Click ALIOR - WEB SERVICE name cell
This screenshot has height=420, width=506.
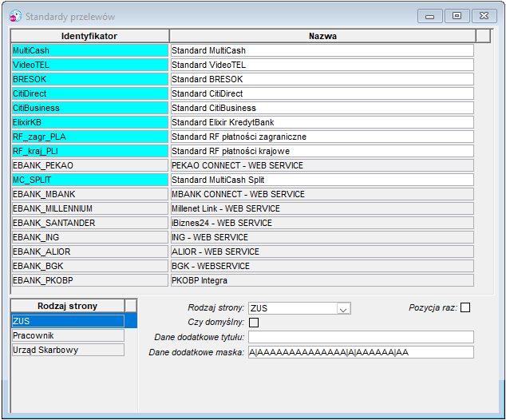pyautogui.click(x=322, y=252)
